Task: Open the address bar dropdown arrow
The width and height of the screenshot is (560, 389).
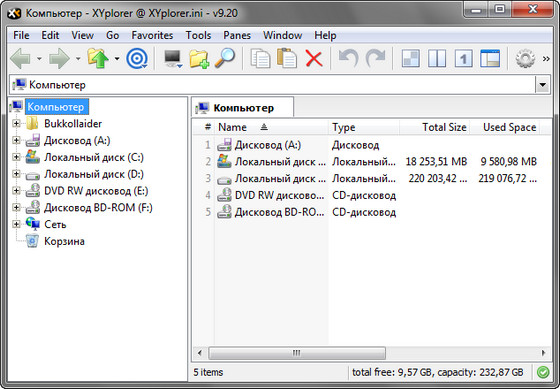Action: point(542,85)
